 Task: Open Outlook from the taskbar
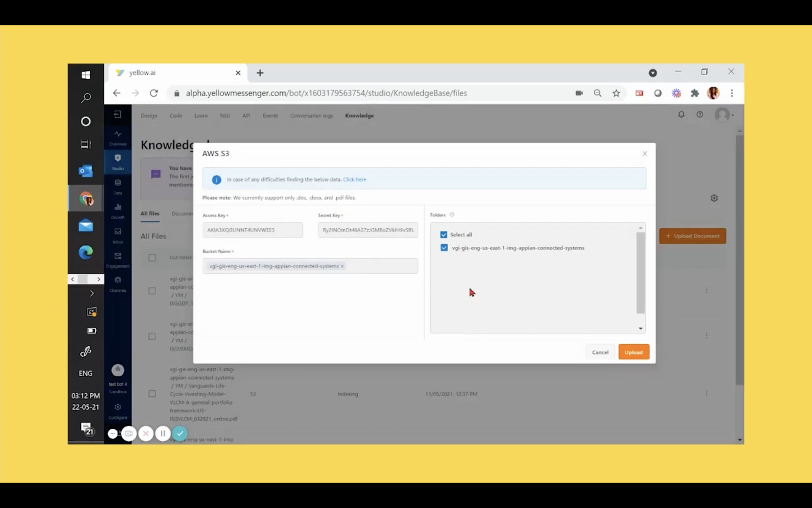point(86,171)
